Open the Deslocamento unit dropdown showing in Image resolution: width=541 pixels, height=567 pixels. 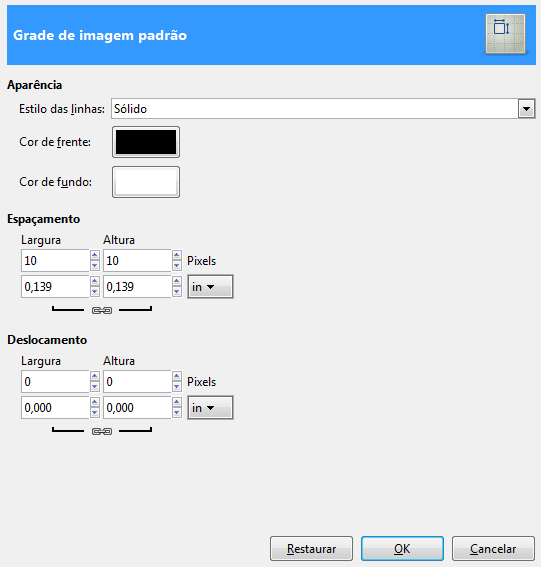coord(210,408)
